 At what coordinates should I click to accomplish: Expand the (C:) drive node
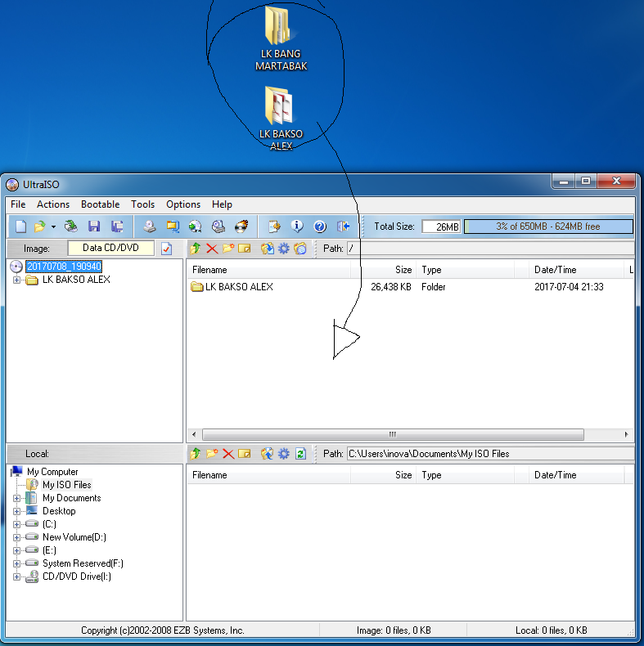coord(16,524)
